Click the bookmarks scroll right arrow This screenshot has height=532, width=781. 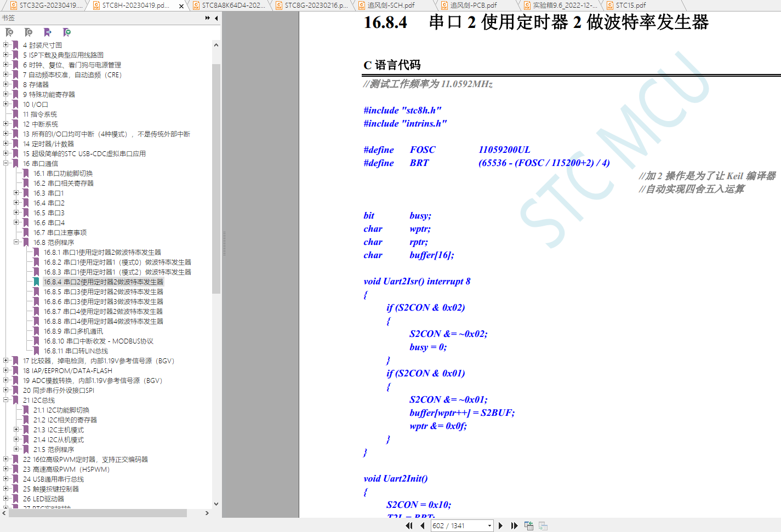click(x=207, y=513)
